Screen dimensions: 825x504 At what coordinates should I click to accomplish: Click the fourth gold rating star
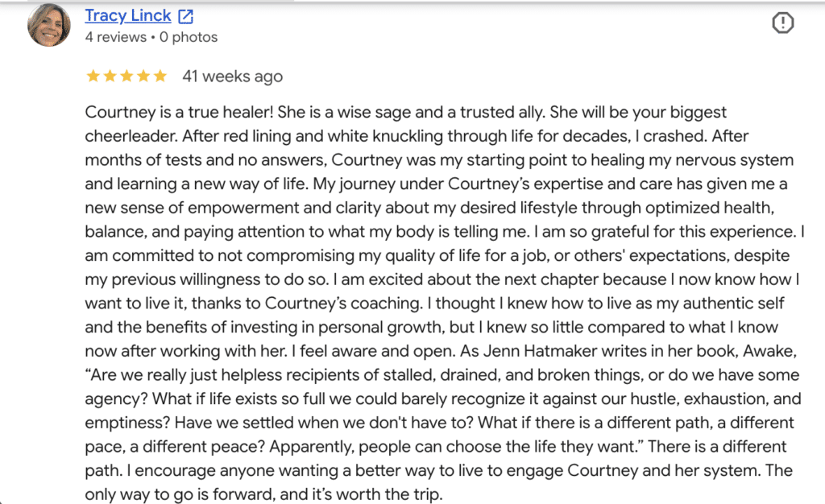pos(143,76)
